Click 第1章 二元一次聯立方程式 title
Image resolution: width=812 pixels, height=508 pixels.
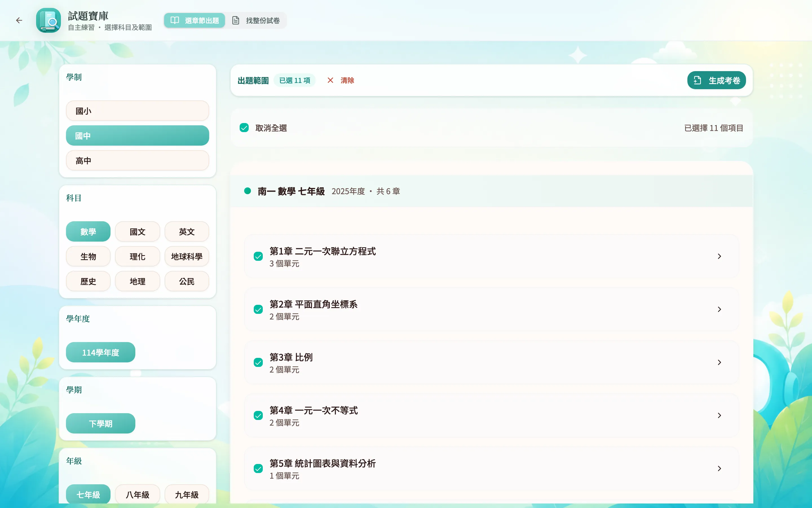point(323,251)
